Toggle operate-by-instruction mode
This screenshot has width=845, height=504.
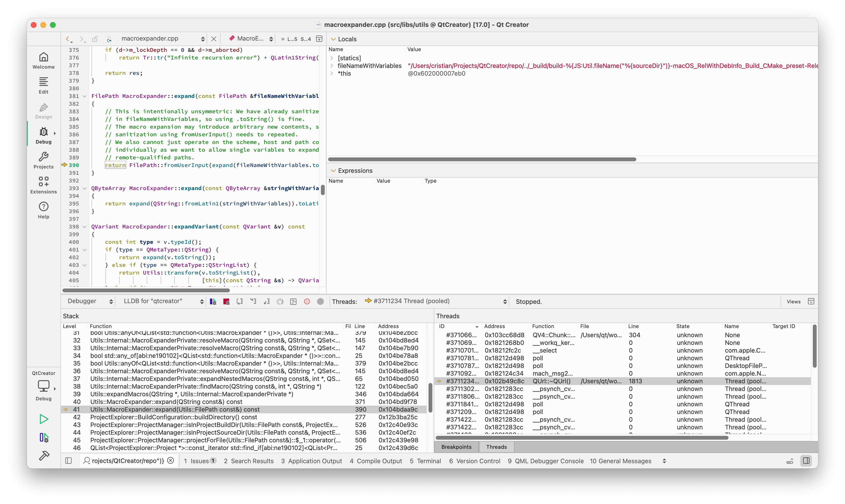tap(293, 302)
